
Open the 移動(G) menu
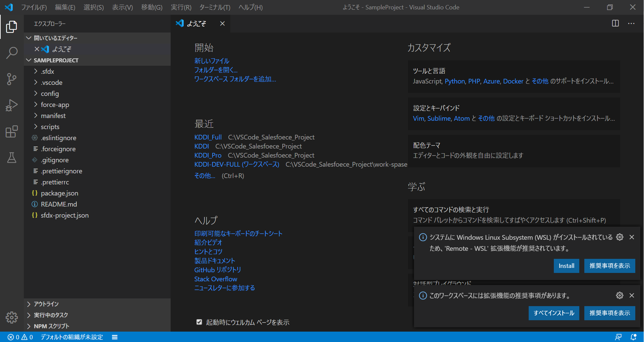click(152, 7)
